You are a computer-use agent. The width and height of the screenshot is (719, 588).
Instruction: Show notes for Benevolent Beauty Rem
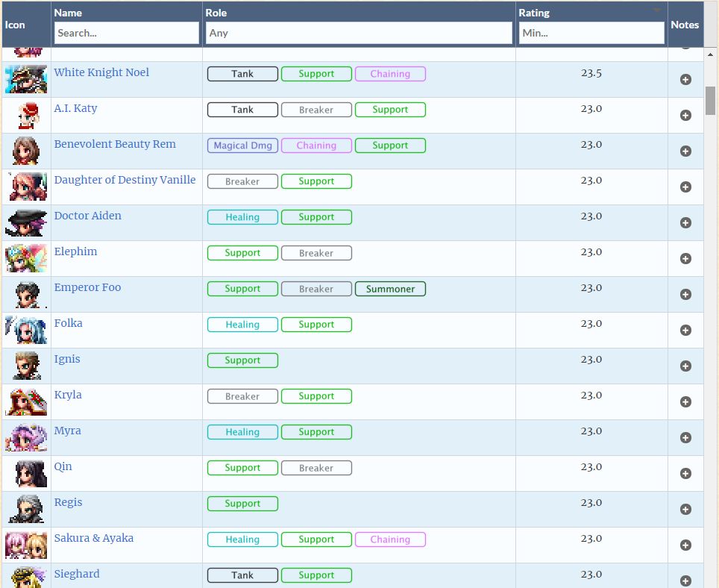pos(685,151)
